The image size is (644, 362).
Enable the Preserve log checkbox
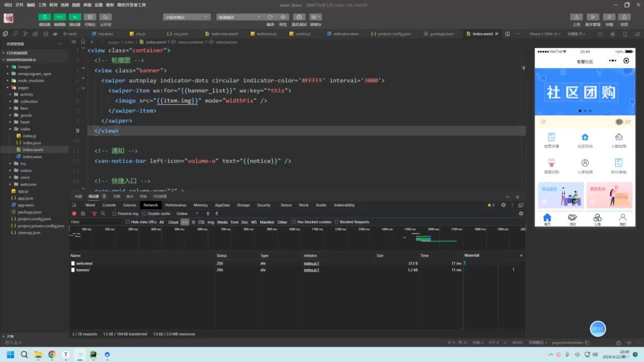click(115, 214)
